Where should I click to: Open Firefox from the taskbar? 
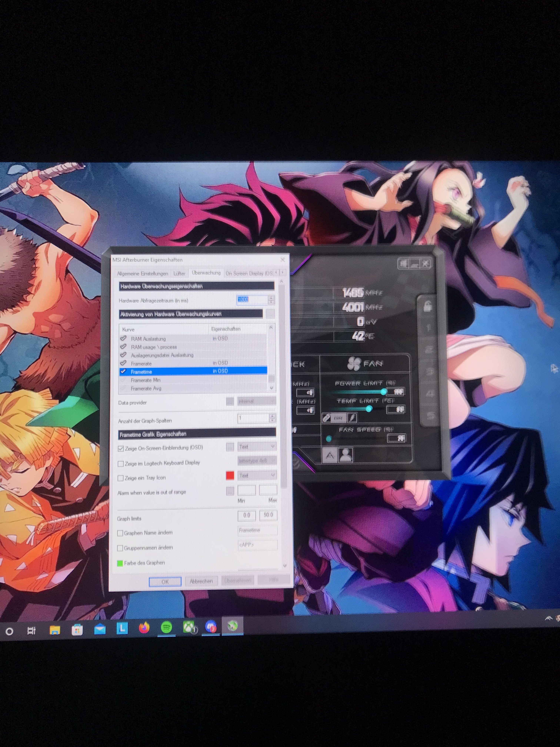pyautogui.click(x=144, y=628)
